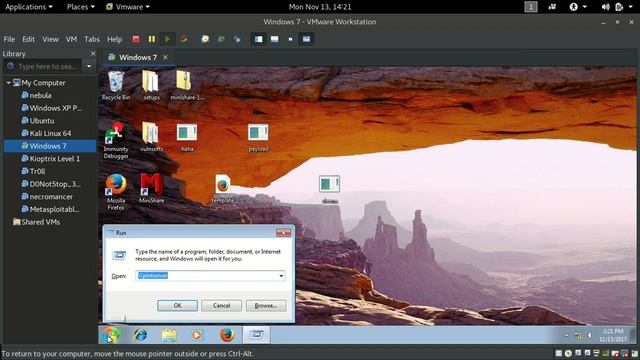Launch Internet Explorer from the taskbar
640x360 pixels.
[x=140, y=335]
